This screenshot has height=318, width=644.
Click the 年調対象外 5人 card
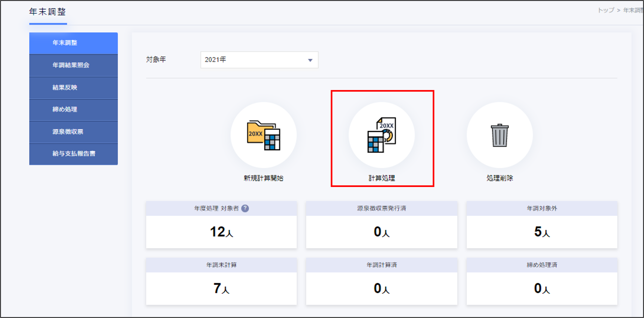(542, 232)
